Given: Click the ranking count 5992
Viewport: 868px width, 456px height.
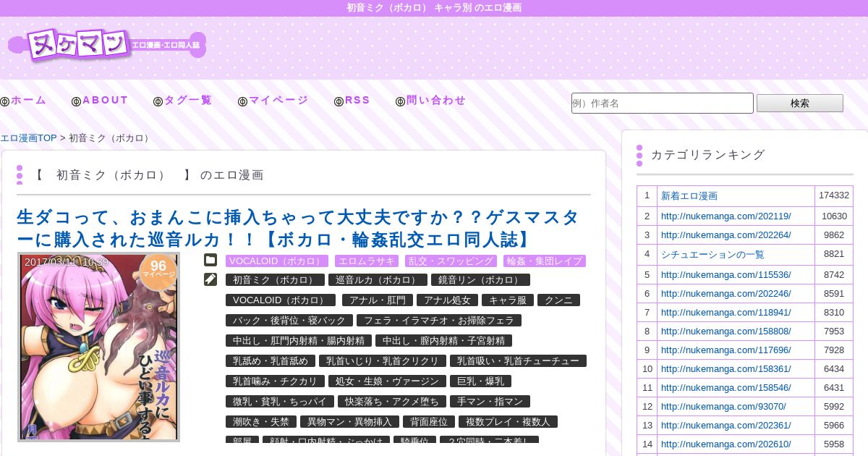Looking at the screenshot, I should pyautogui.click(x=834, y=406).
